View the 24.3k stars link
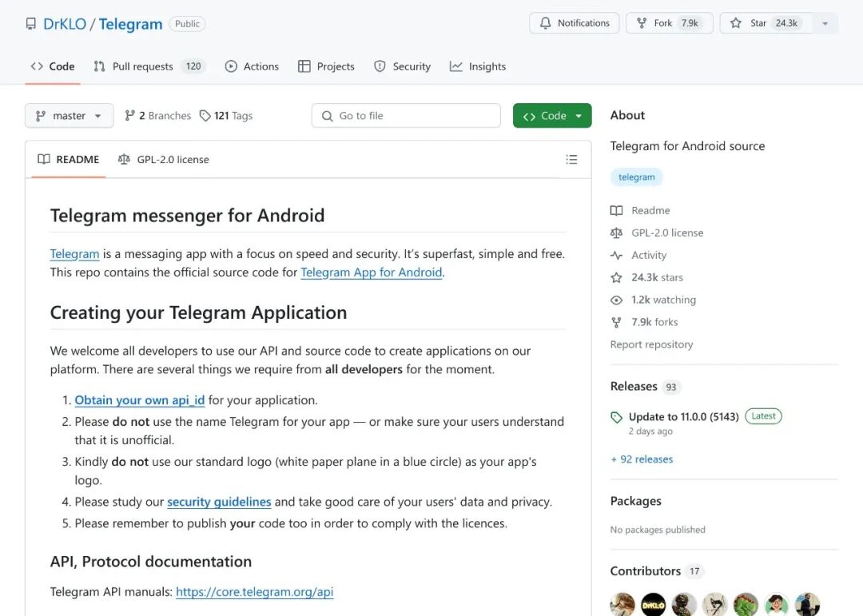The width and height of the screenshot is (863, 616). click(657, 277)
